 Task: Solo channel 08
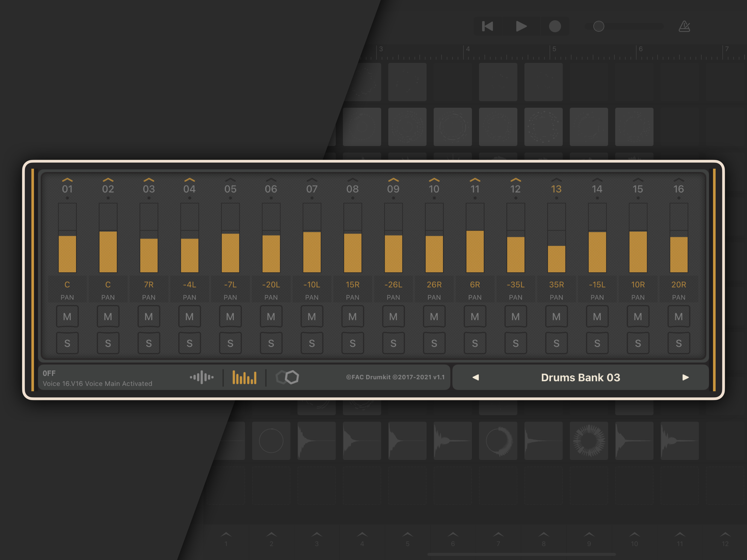[352, 343]
